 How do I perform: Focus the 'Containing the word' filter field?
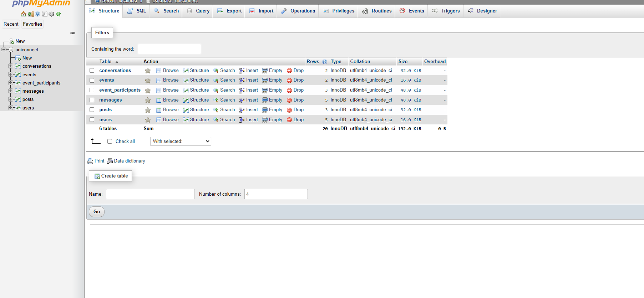(x=169, y=49)
